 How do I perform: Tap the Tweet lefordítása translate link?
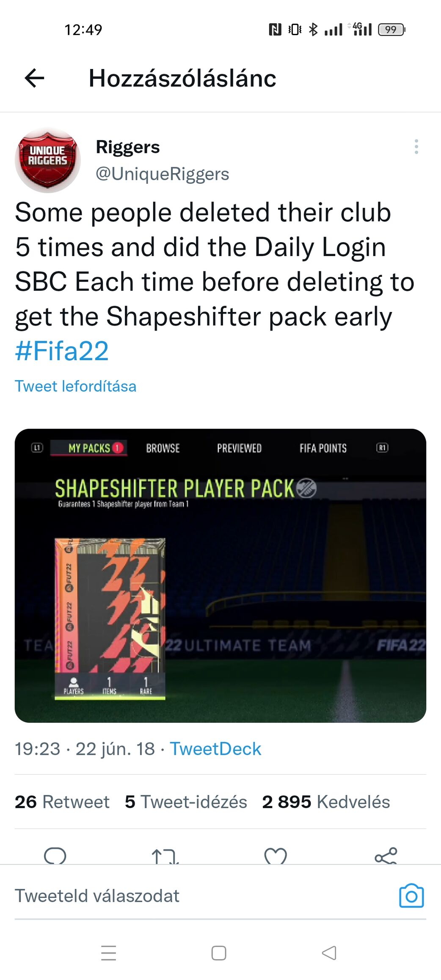point(76,386)
